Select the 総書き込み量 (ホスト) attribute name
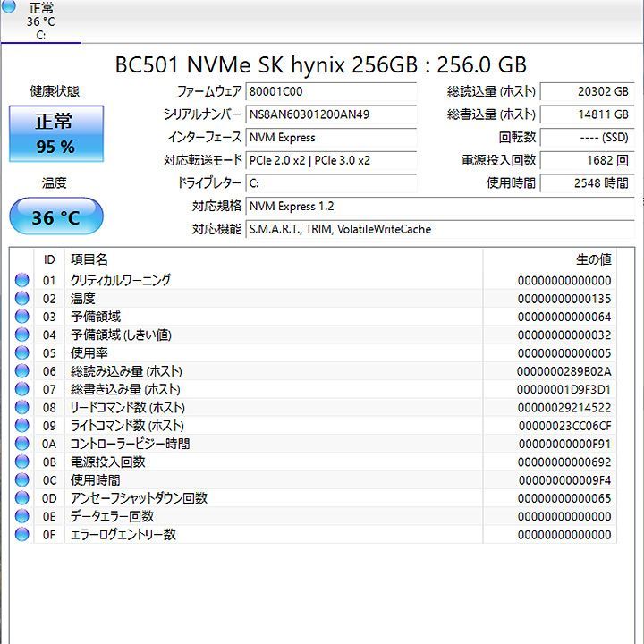 pyautogui.click(x=126, y=389)
